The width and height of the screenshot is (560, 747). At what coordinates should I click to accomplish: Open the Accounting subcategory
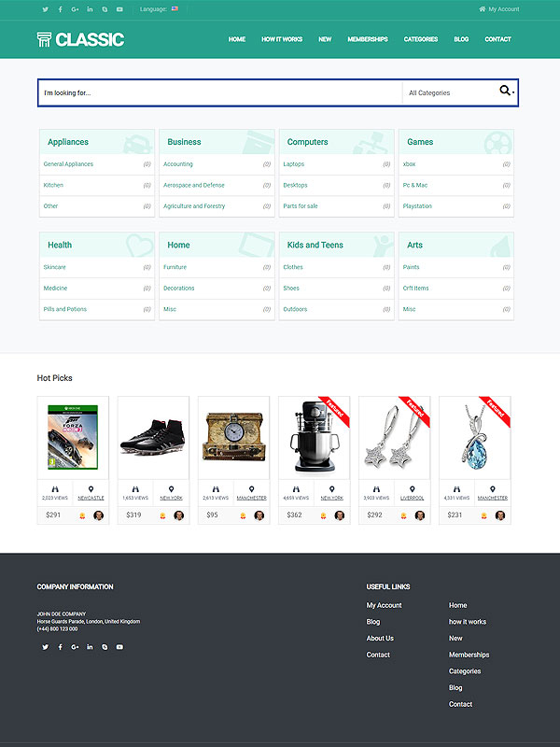click(x=178, y=164)
